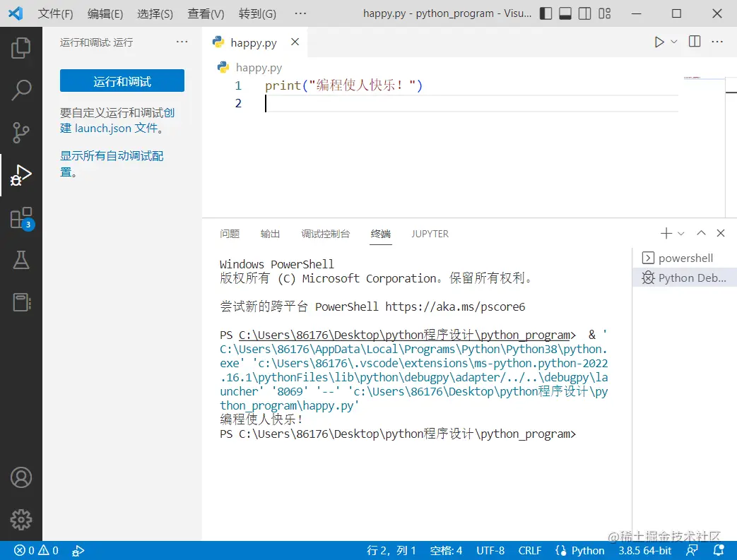Image resolution: width=737 pixels, height=560 pixels.
Task: Run the happy.py file with the play icon
Action: point(658,42)
